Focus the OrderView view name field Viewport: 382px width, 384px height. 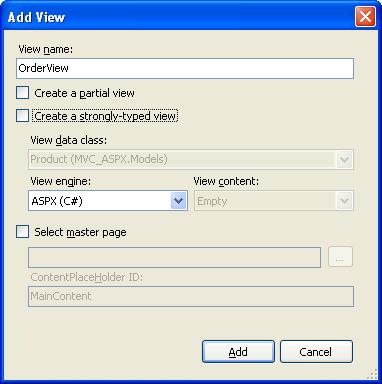pyautogui.click(x=185, y=68)
